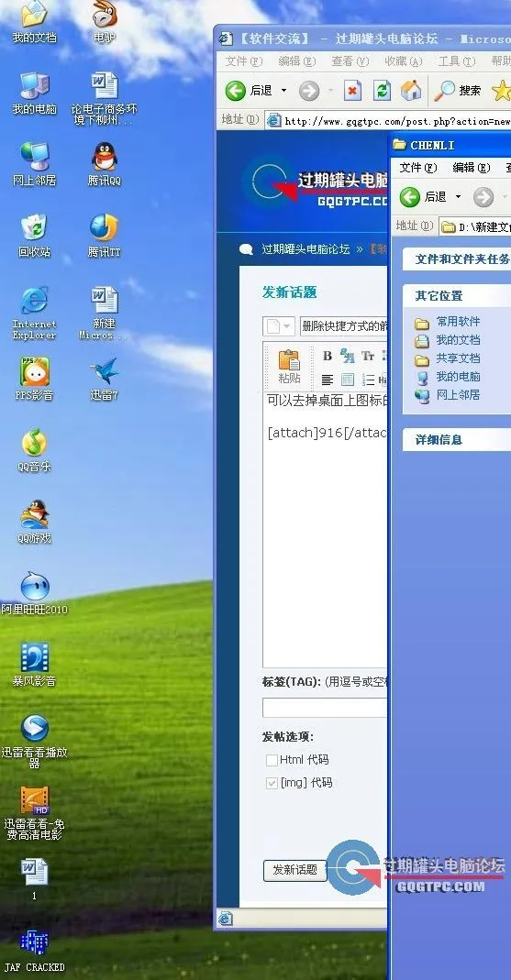511x980 pixels.
Task: Open the 收藏(A) menu in Internet Explorer
Action: [404, 61]
